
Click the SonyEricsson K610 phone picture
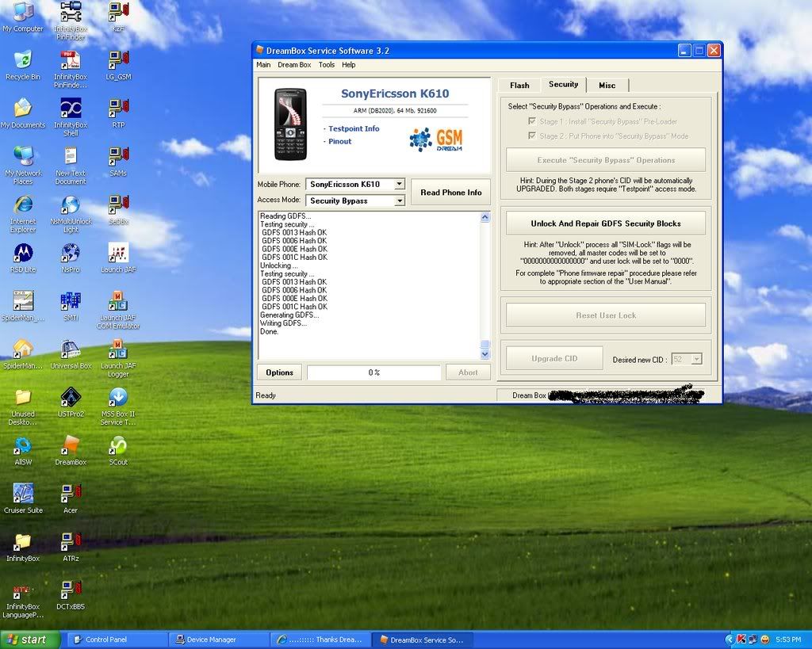pyautogui.click(x=290, y=124)
